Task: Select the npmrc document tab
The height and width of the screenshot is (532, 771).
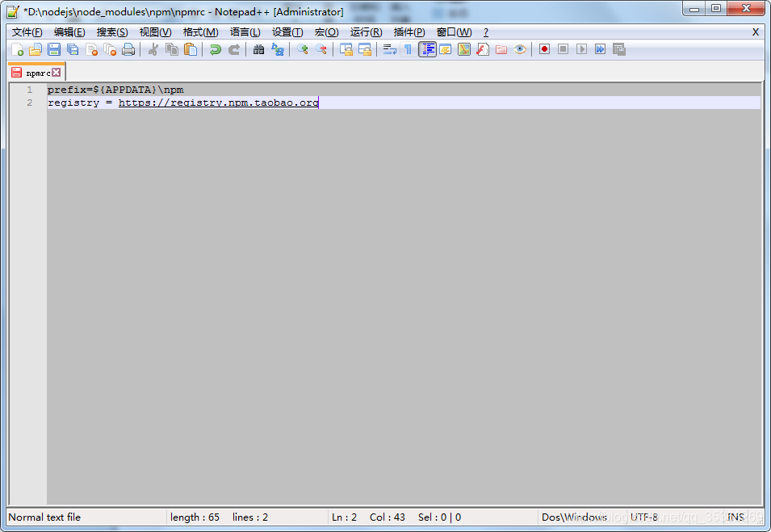Action: point(36,73)
